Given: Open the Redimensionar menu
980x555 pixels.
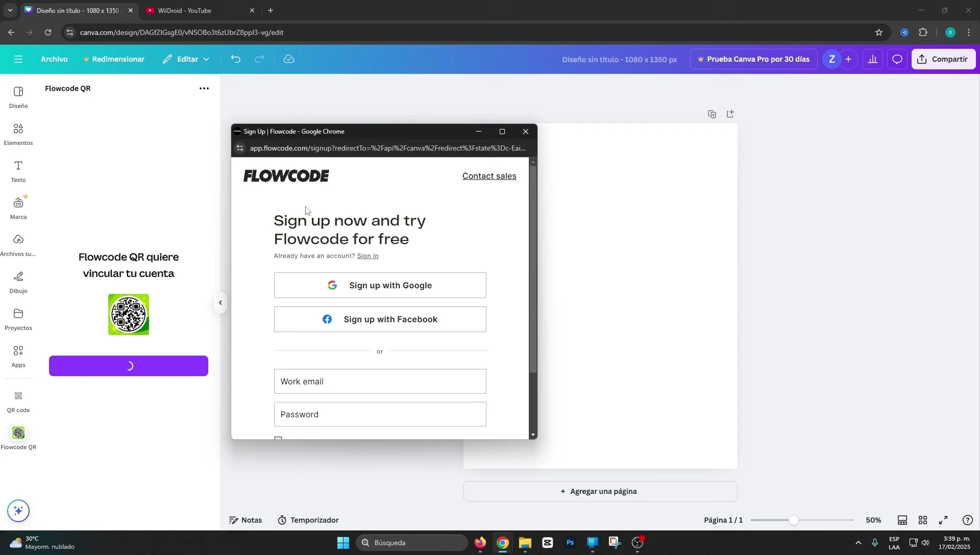Looking at the screenshot, I should coord(114,59).
